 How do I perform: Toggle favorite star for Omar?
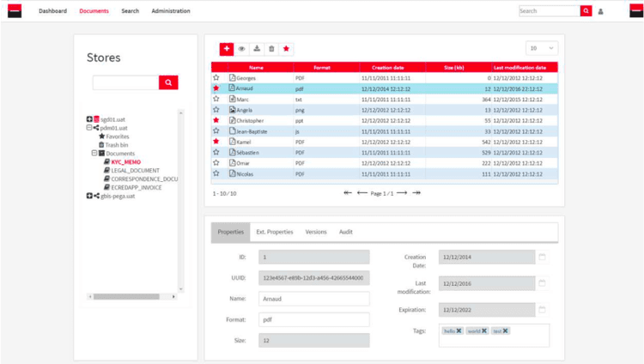point(216,163)
